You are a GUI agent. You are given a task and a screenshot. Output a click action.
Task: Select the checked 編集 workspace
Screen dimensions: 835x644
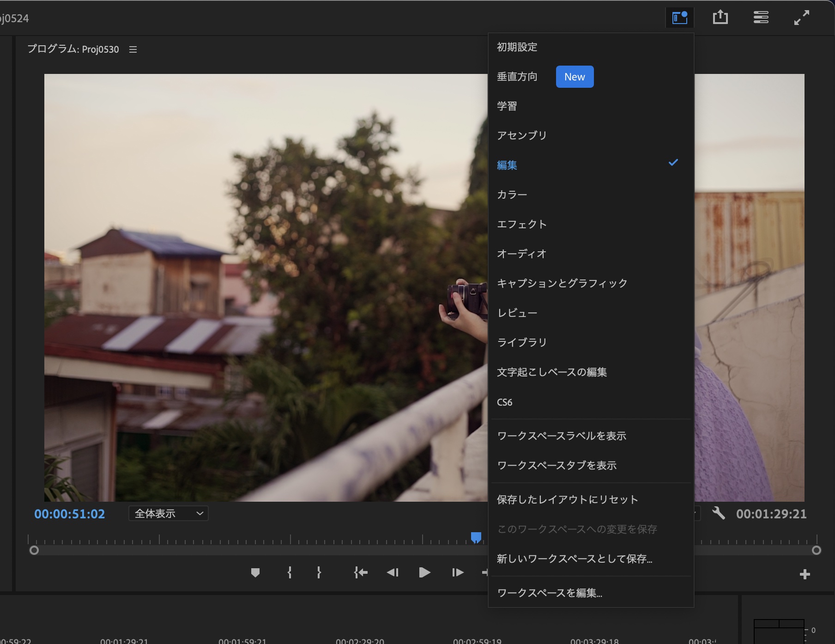pyautogui.click(x=507, y=165)
